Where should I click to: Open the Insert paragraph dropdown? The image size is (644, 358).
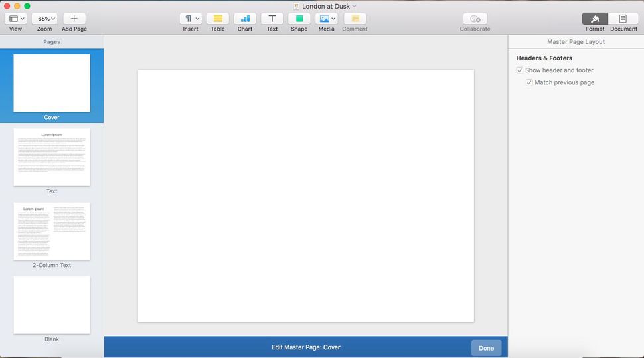(191, 19)
